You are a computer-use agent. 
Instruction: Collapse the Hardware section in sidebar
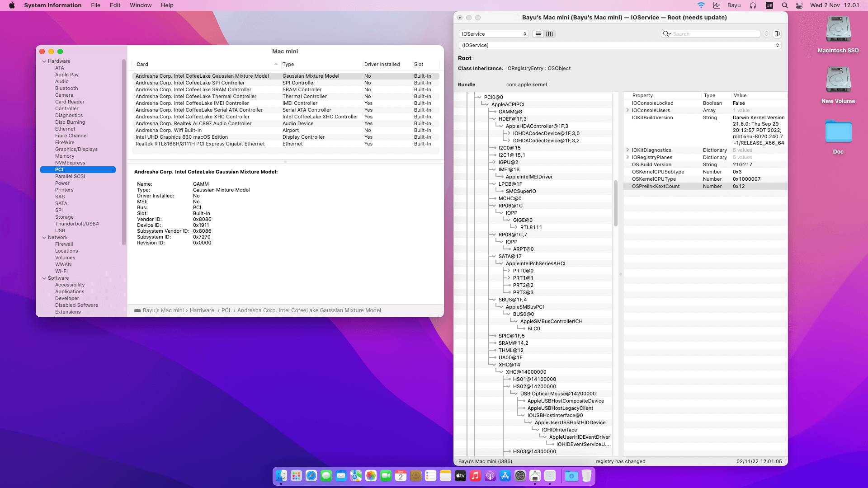tap(44, 61)
